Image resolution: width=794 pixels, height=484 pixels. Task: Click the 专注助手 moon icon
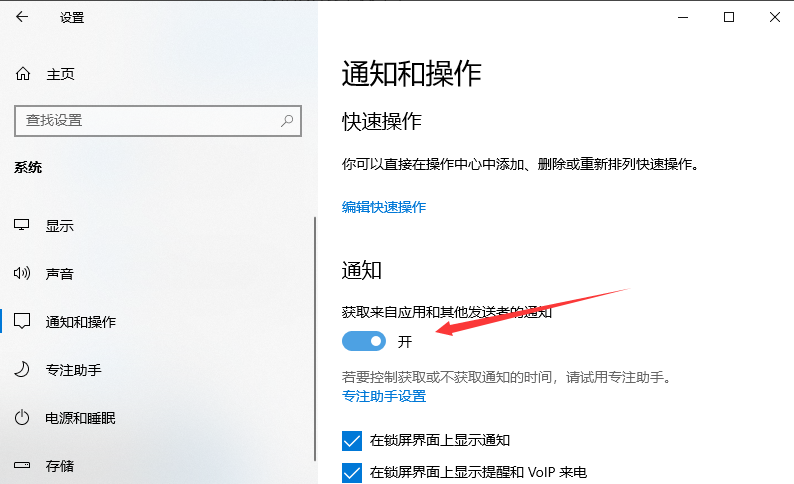tap(22, 370)
